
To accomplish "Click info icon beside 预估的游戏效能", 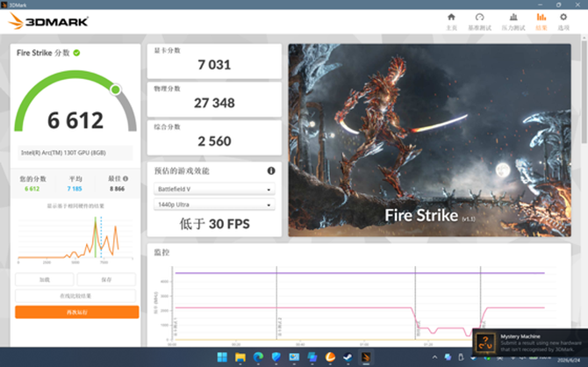I will coord(271,170).
